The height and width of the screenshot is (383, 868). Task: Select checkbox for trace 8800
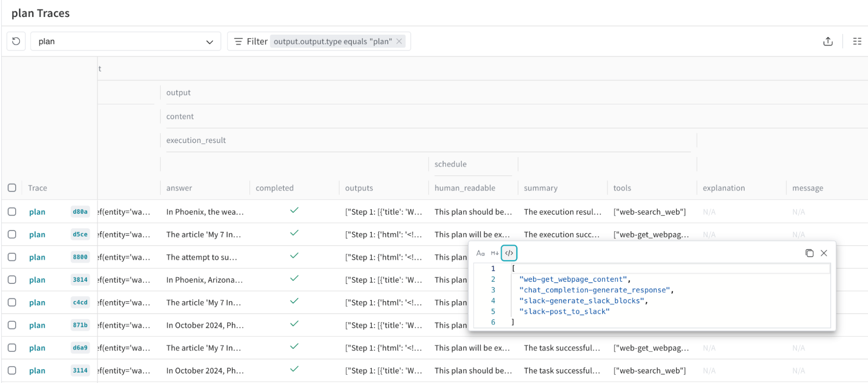pyautogui.click(x=12, y=257)
